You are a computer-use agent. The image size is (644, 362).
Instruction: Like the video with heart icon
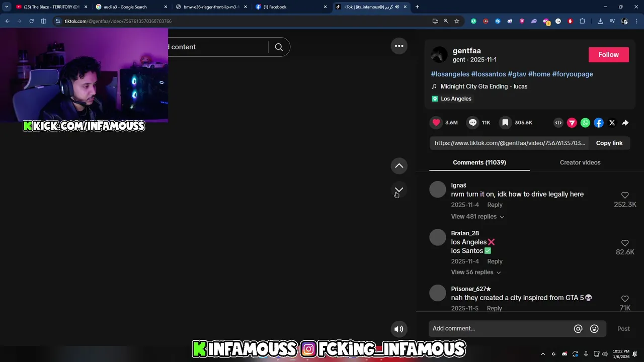click(x=436, y=122)
